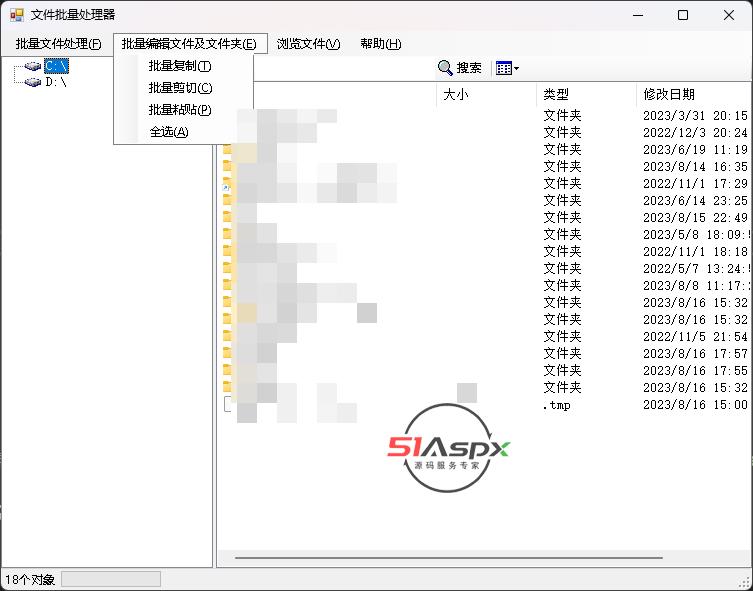
Task: Select the row dated 2022/11/1 18:18
Action: tap(485, 252)
